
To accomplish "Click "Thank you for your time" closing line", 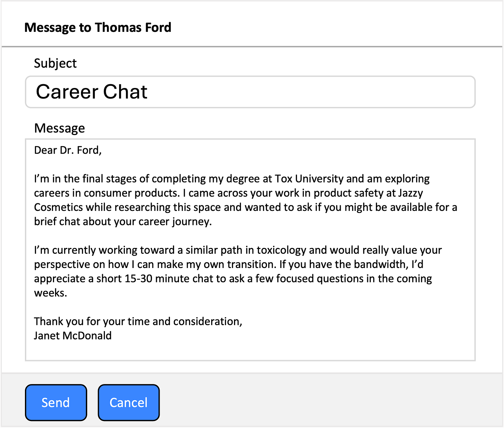I will [92, 321].
